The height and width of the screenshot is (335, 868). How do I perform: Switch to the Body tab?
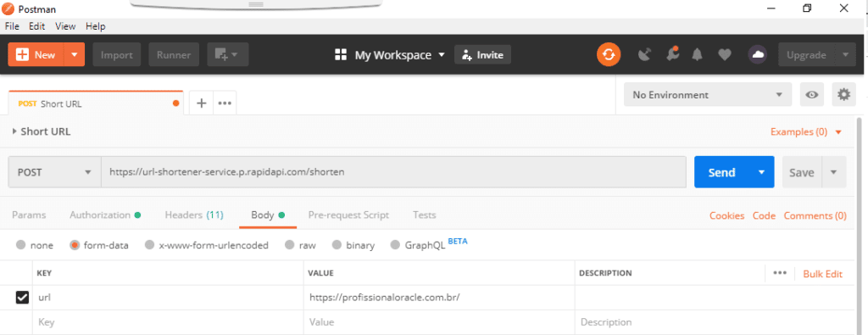(x=268, y=215)
